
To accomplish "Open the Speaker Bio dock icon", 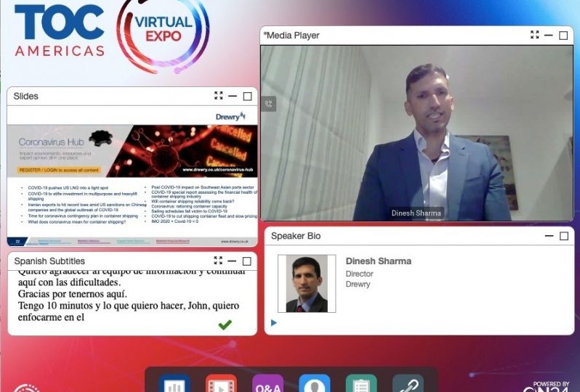I will pyautogui.click(x=315, y=383).
